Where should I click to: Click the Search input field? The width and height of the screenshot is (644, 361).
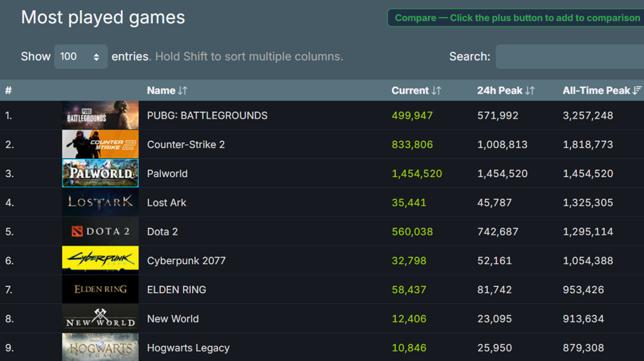569,57
